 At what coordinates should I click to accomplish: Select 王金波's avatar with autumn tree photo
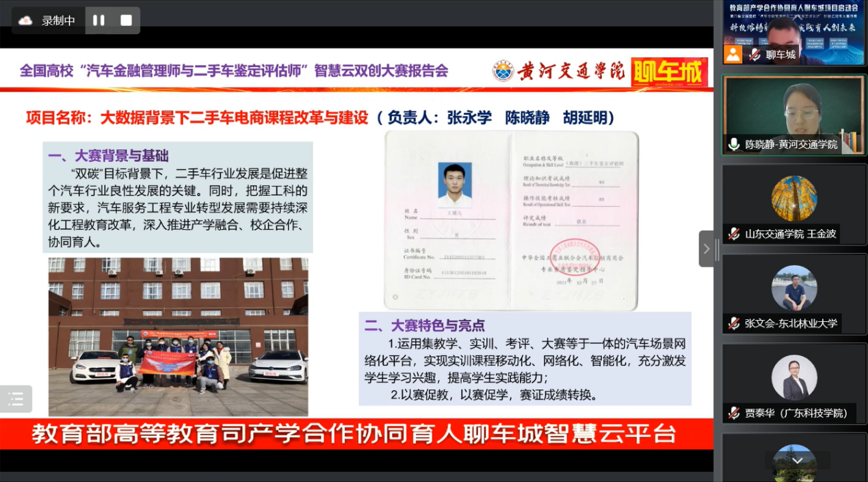[794, 198]
